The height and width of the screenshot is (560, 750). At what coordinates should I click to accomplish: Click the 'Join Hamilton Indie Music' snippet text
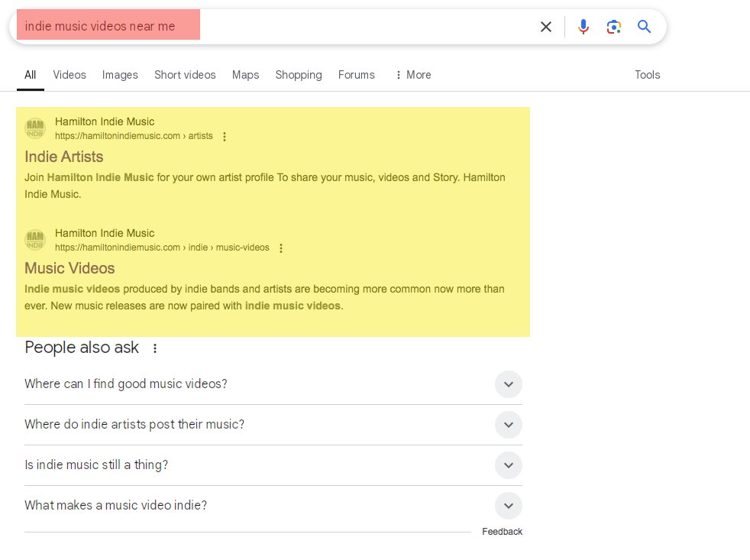(265, 186)
